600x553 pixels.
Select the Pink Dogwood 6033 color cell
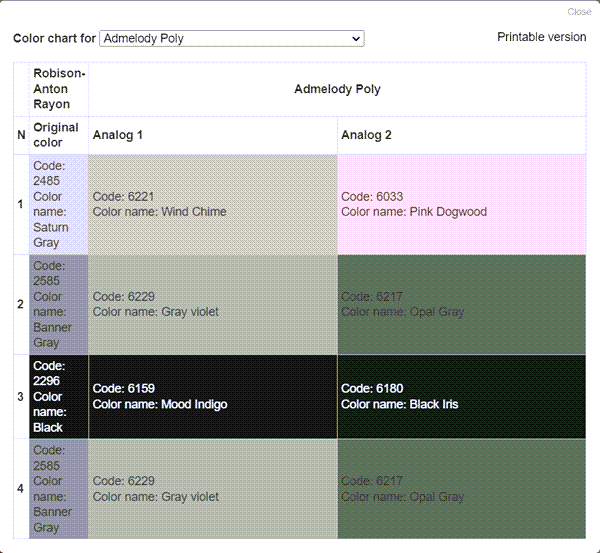pyautogui.click(x=462, y=204)
